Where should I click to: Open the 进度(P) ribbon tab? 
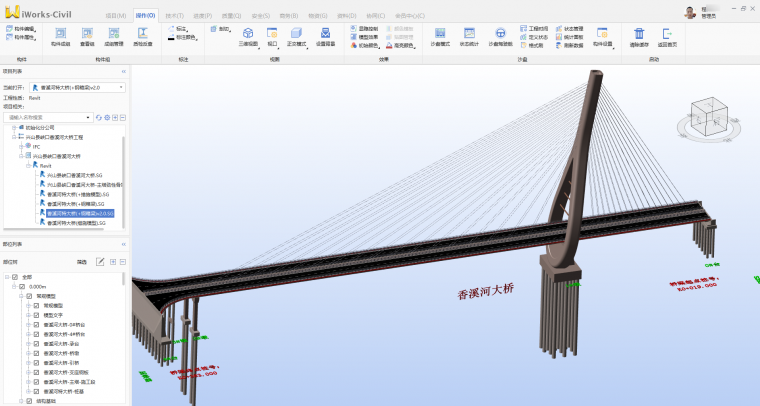[x=202, y=17]
